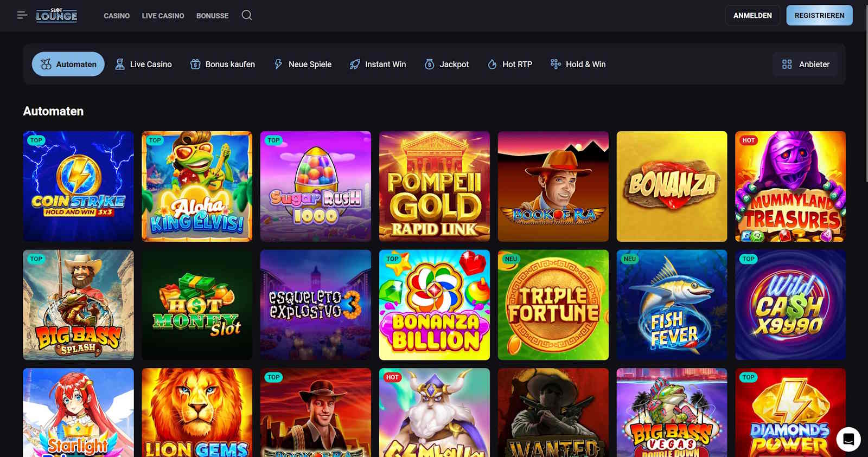This screenshot has height=457, width=868.
Task: Select the Hot RTP flame icon
Action: point(492,65)
